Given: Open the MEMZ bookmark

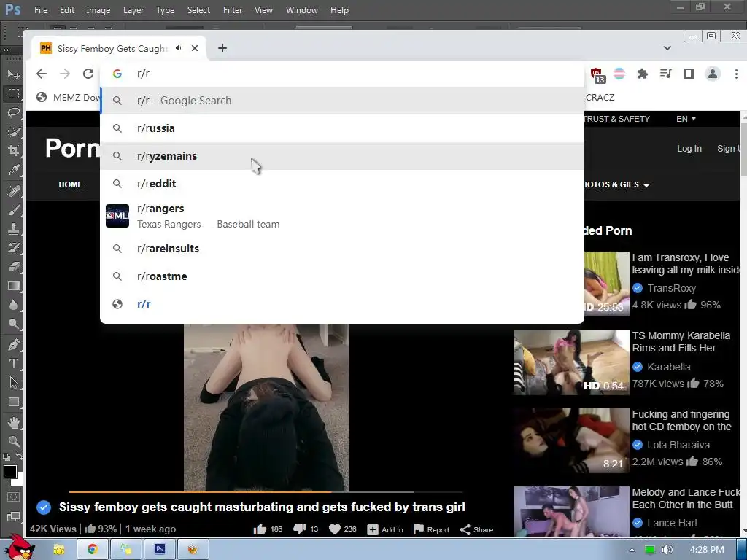Looking at the screenshot, I should coord(68,97).
